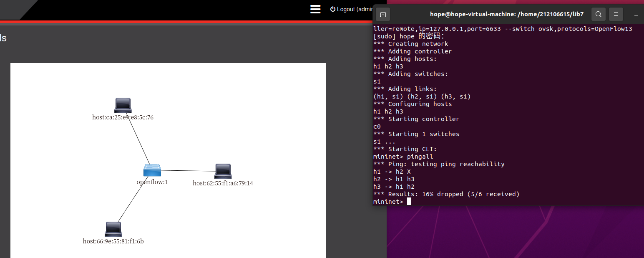644x258 pixels.
Task: Click the '[sudo] hope' password line
Action: [x=409, y=36]
